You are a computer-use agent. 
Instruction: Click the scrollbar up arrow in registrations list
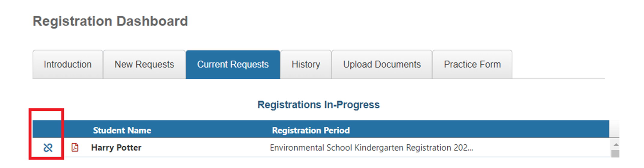[616, 145]
